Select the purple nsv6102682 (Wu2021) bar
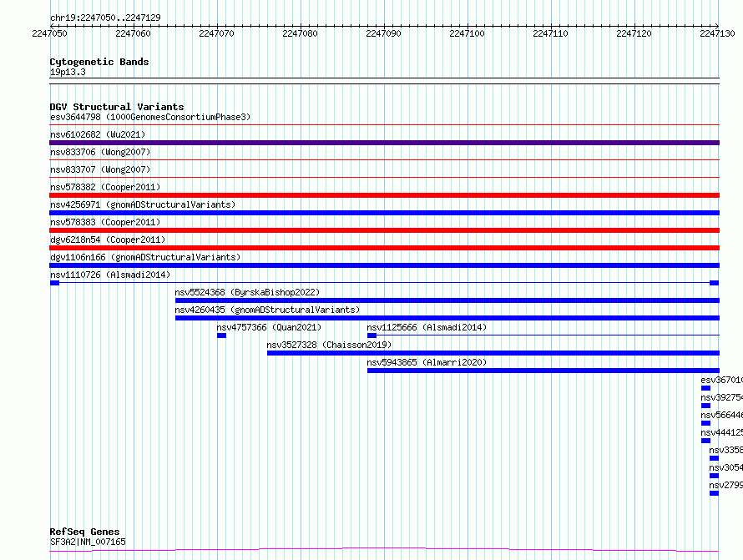 click(384, 143)
